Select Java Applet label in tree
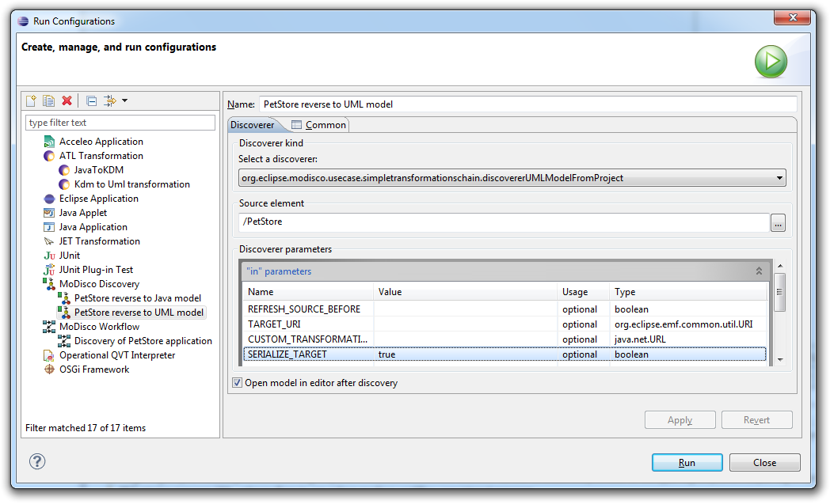This screenshot has height=504, width=830. point(83,213)
